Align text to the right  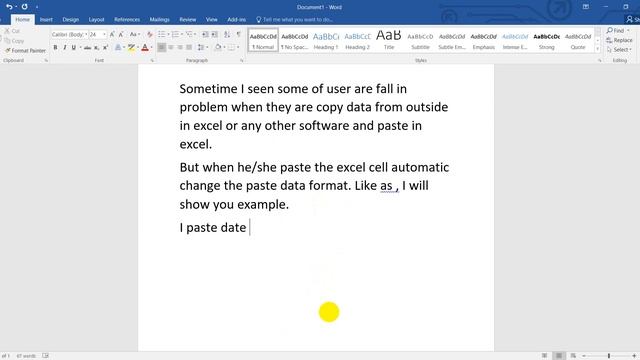(180, 48)
